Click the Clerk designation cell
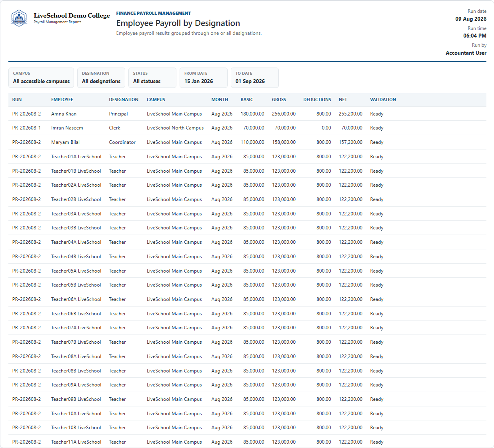The image size is (494, 448). pyautogui.click(x=114, y=128)
